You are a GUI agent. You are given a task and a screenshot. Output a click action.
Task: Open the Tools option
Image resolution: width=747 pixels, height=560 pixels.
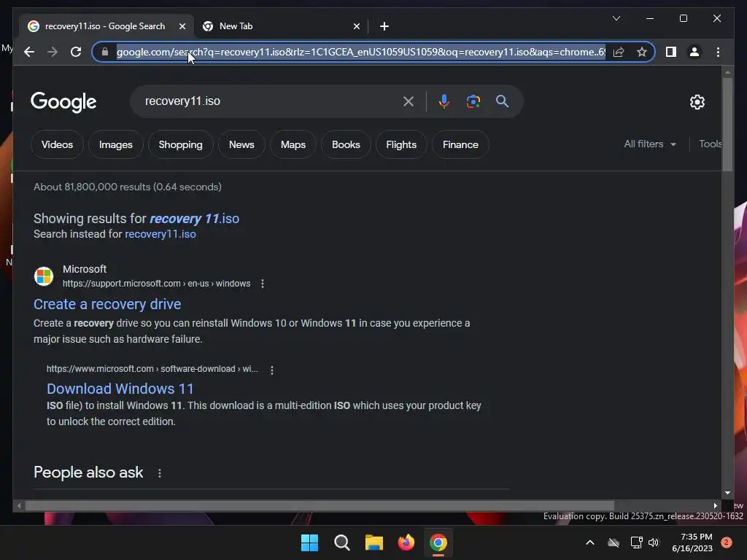(x=710, y=144)
